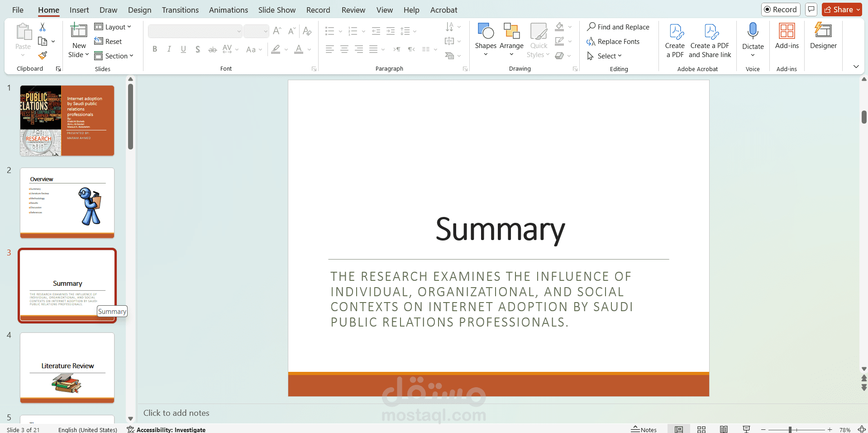Start Slide Show from status bar
The width and height of the screenshot is (868, 433).
(746, 429)
